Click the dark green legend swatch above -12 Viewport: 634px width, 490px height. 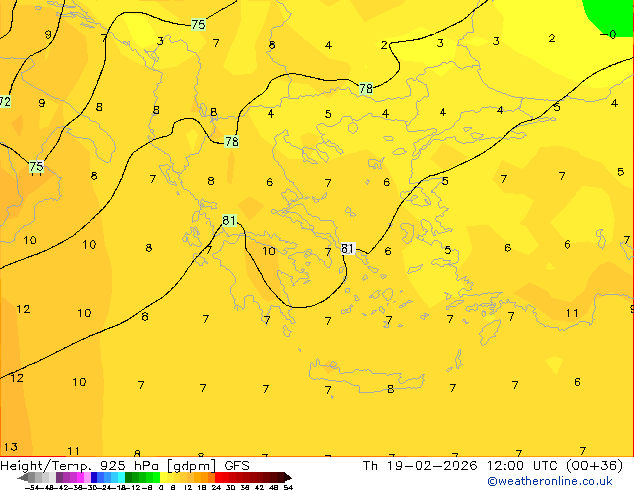pyautogui.click(x=129, y=477)
